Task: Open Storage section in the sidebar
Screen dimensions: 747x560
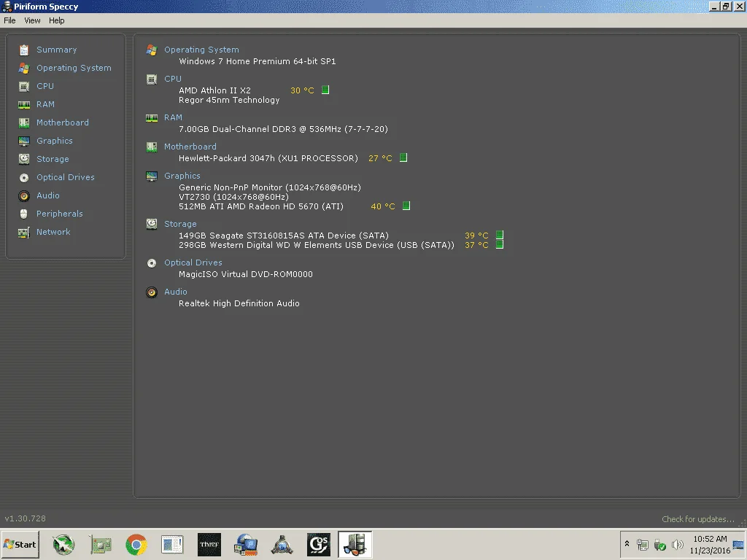Action: pyautogui.click(x=53, y=159)
